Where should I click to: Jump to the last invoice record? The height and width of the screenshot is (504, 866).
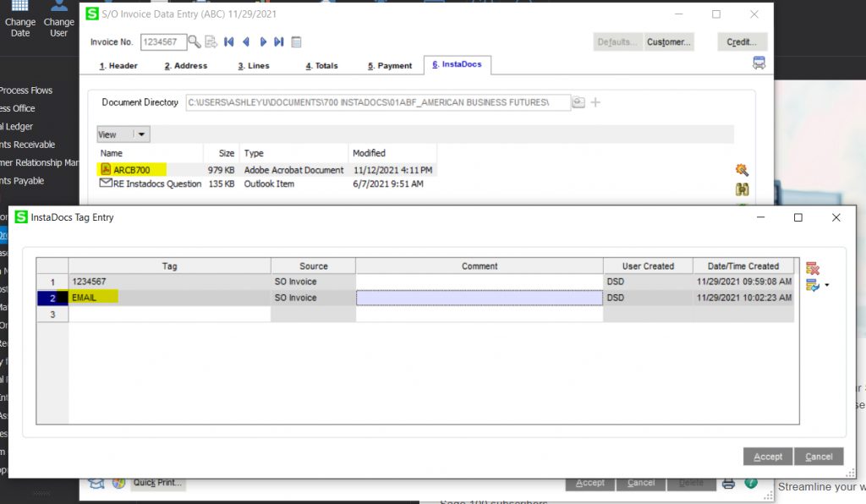[x=279, y=41]
